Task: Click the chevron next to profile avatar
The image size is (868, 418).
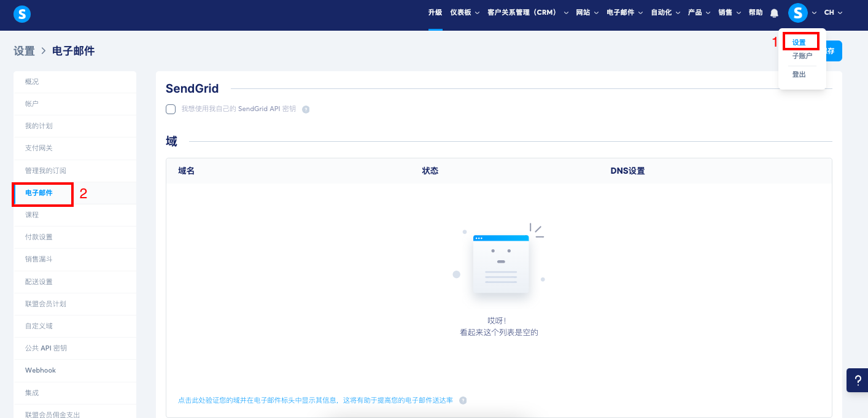Action: coord(815,13)
